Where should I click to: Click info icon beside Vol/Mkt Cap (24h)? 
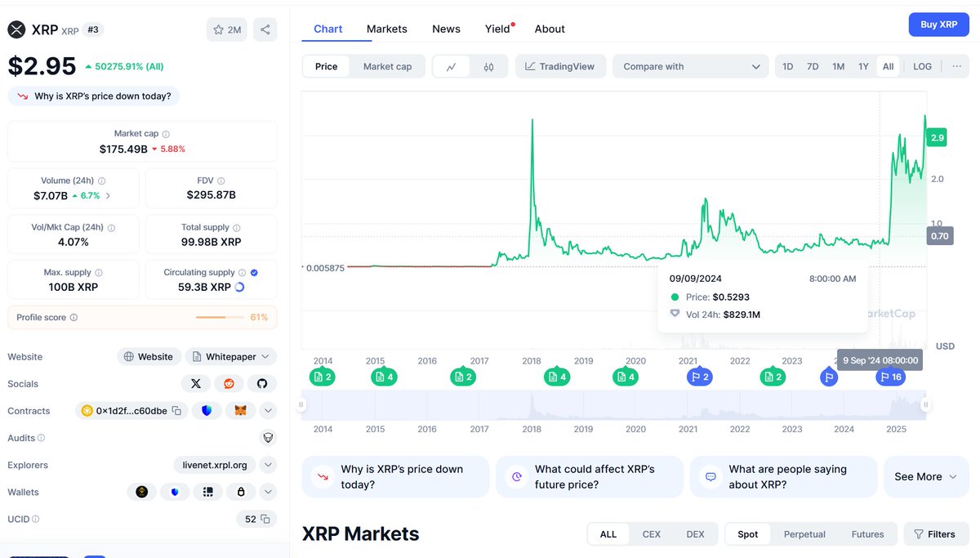tap(111, 228)
